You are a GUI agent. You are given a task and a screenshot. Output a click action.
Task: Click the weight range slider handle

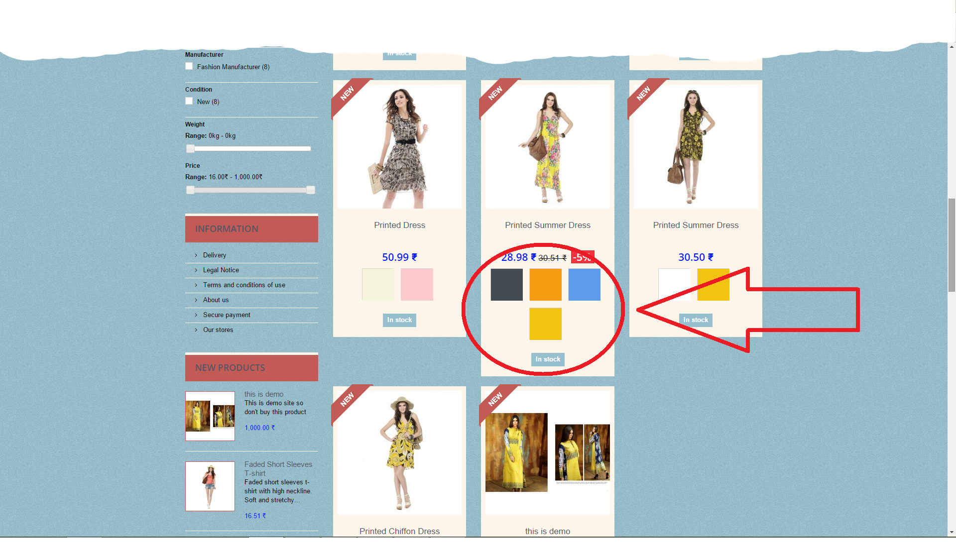point(190,148)
